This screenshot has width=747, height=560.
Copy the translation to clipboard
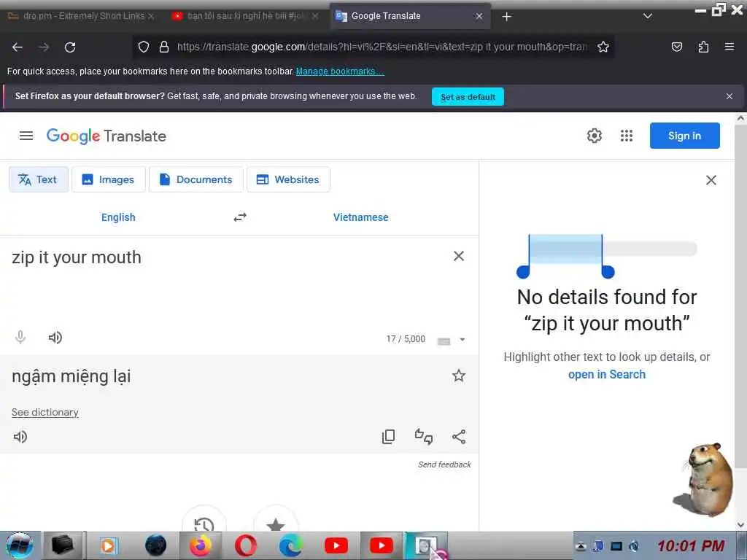coord(388,437)
